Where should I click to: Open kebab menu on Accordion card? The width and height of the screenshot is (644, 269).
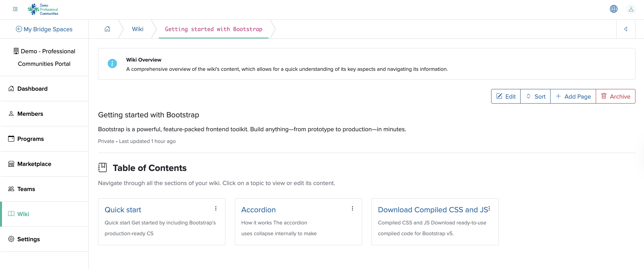pos(353,208)
